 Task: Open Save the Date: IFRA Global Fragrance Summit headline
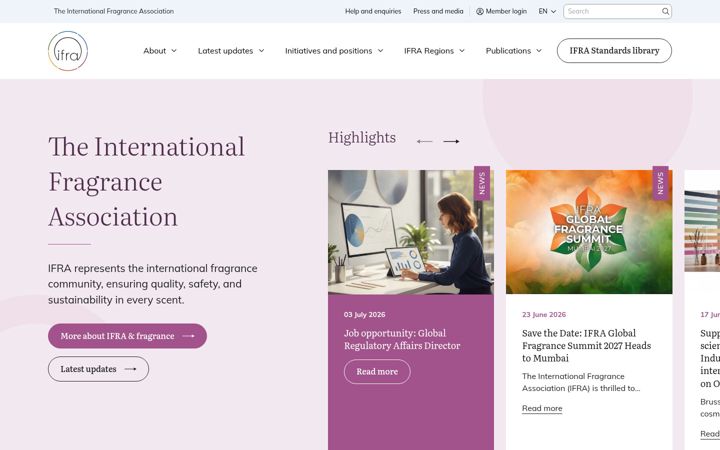click(x=586, y=345)
